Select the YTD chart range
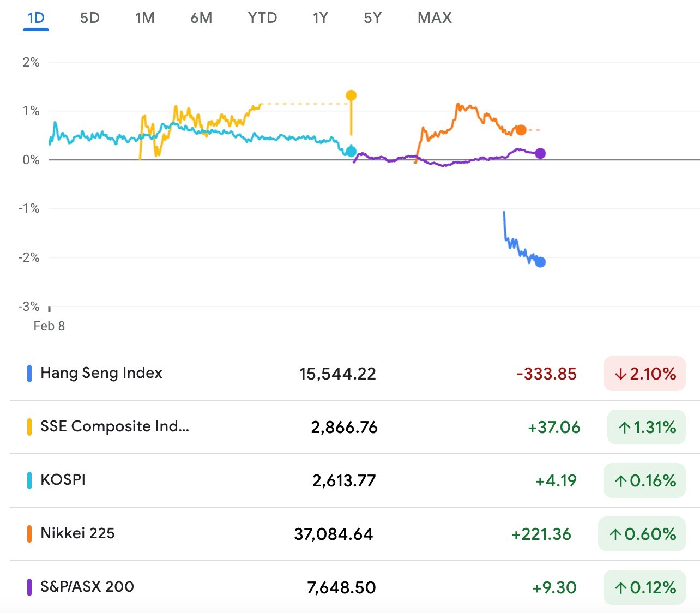 pyautogui.click(x=263, y=18)
